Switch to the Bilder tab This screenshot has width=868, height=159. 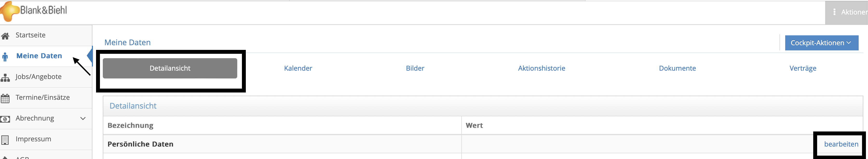coord(415,68)
